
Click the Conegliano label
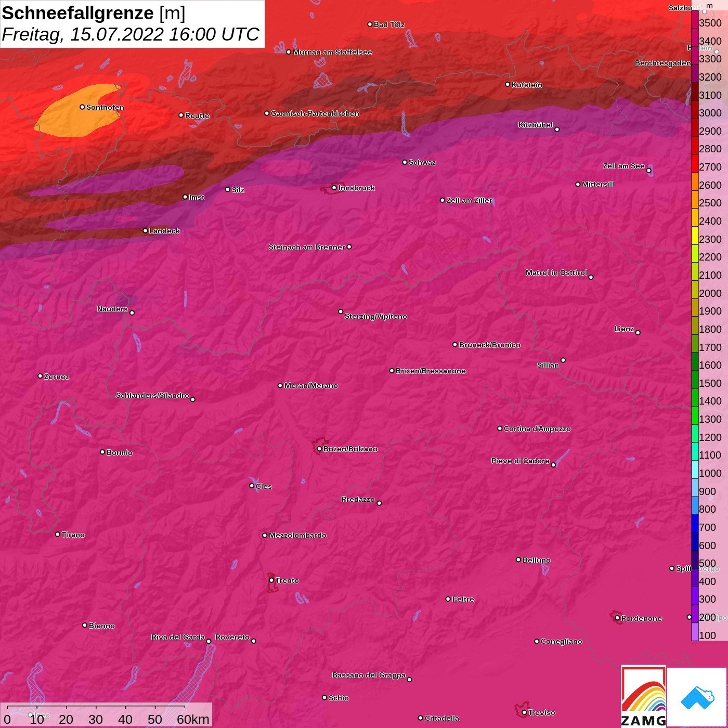click(x=562, y=641)
